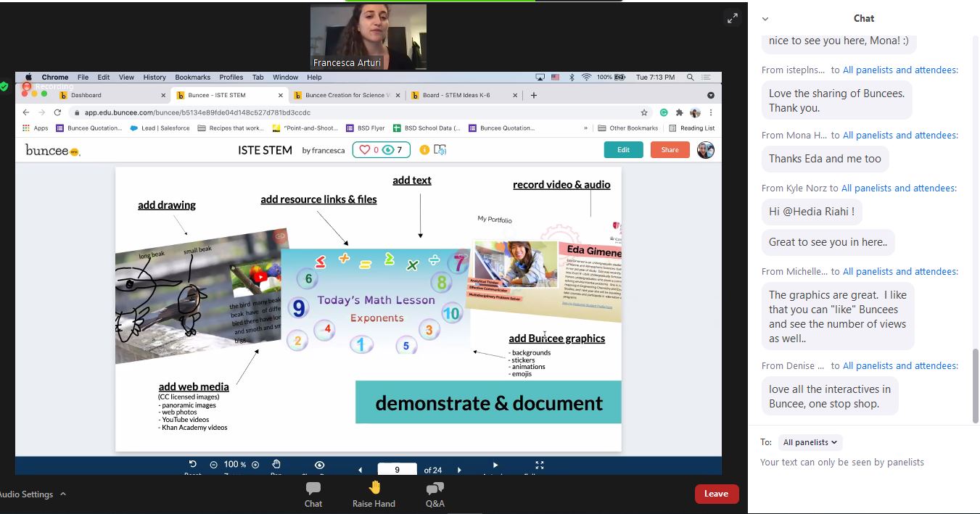980x514 pixels.
Task: Click the Chat panel scrollbar
Action: click(975, 386)
